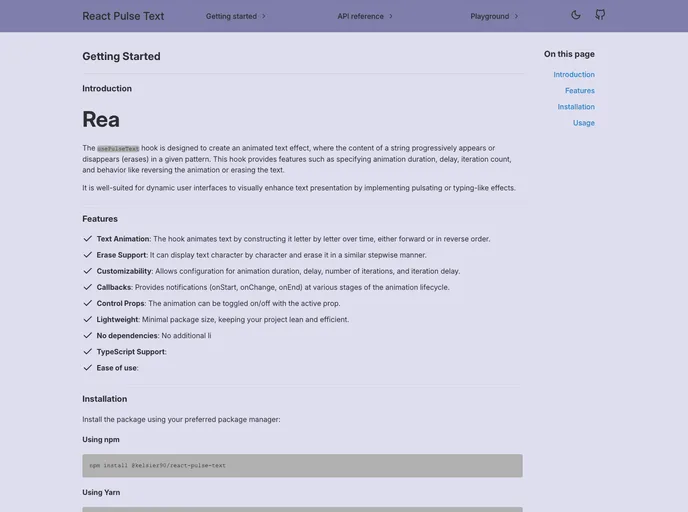Open the API reference nav item

click(360, 16)
